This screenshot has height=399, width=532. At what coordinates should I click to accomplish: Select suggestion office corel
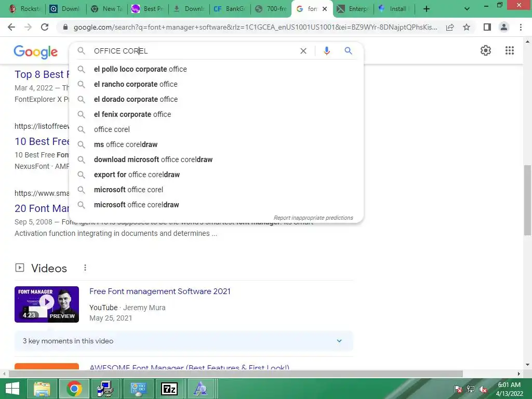pyautogui.click(x=216, y=129)
